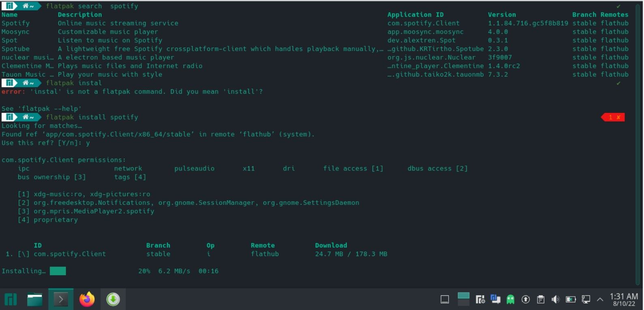
Task: Click version '1.1.84.716.gc5f8b819'
Action: pyautogui.click(x=528, y=23)
